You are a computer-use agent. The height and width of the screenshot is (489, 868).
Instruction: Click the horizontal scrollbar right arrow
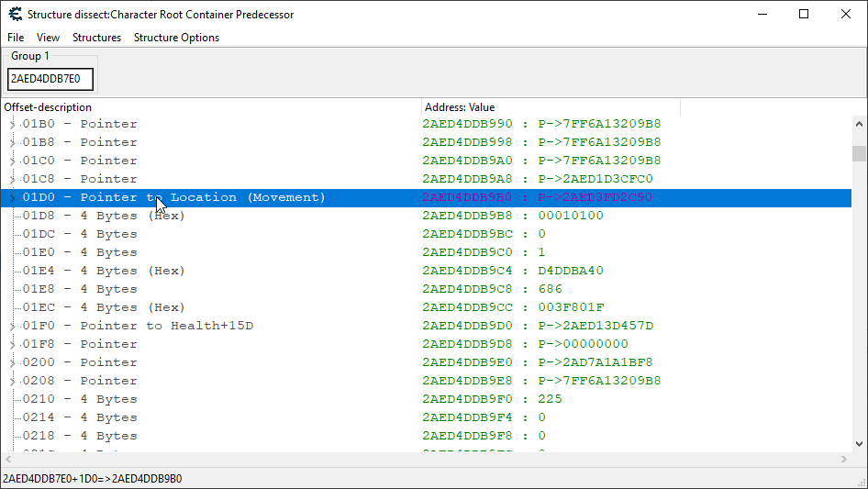coord(844,459)
